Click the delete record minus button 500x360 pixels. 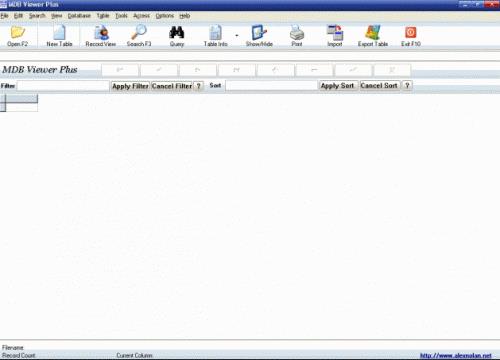point(314,70)
